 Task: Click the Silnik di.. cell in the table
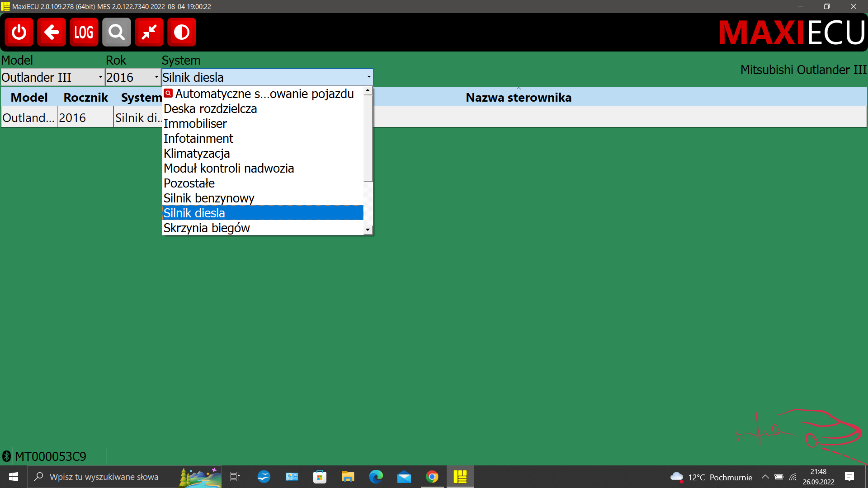point(138,117)
